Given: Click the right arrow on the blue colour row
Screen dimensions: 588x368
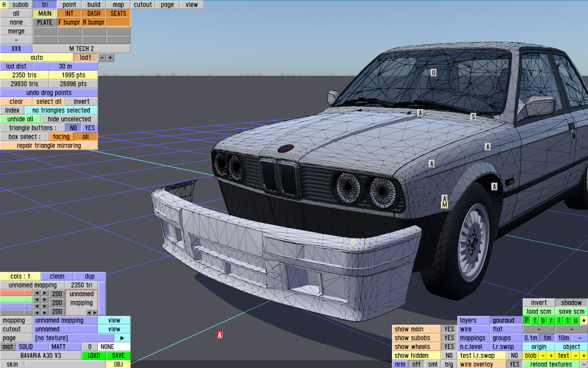Looking at the screenshot, I should (x=45, y=306).
